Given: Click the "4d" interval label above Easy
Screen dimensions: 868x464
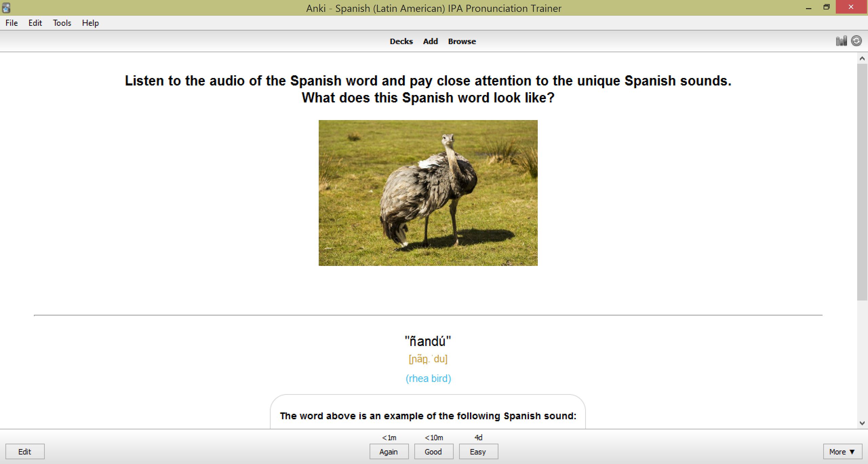Looking at the screenshot, I should tap(478, 438).
